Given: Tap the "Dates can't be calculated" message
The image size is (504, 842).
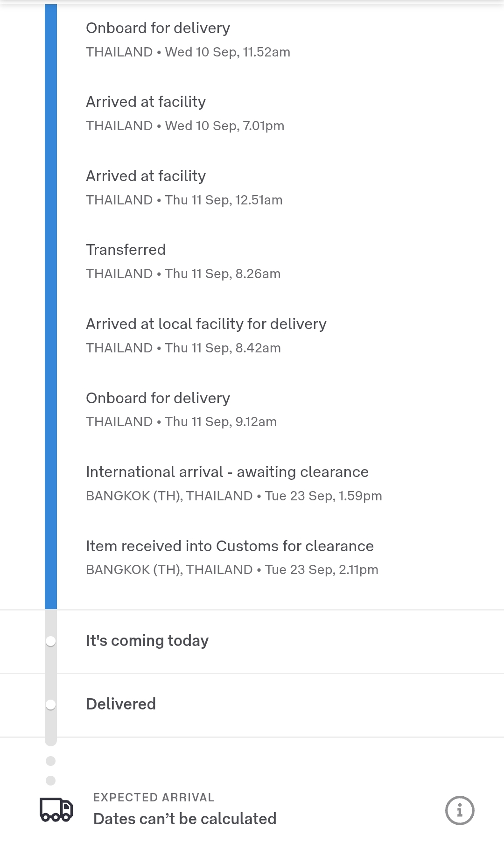Looking at the screenshot, I should pos(185,819).
